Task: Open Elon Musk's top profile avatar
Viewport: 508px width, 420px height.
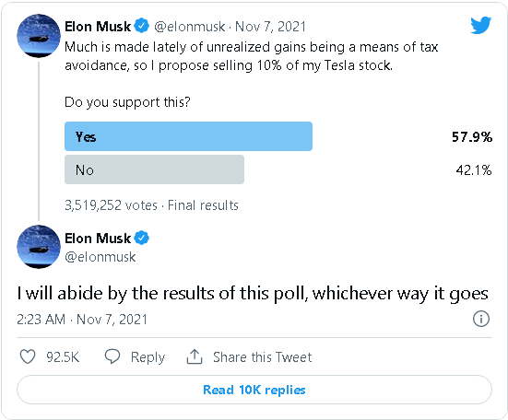Action: point(39,36)
